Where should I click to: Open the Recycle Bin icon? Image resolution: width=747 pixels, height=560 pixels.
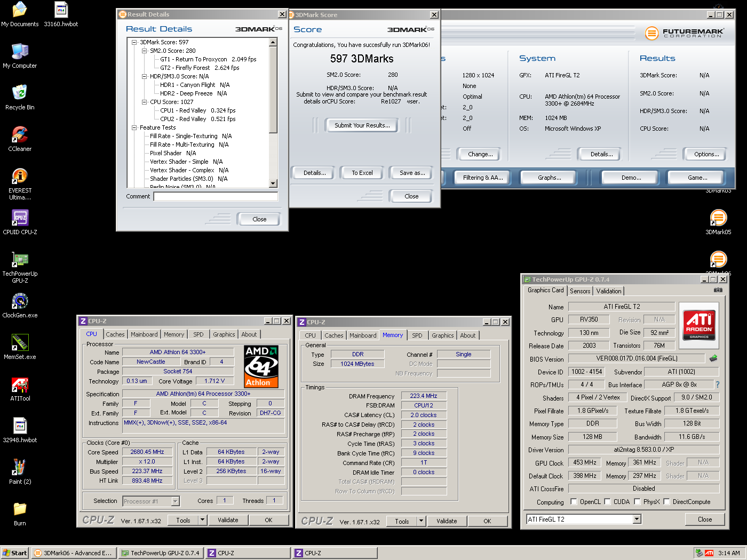(20, 98)
